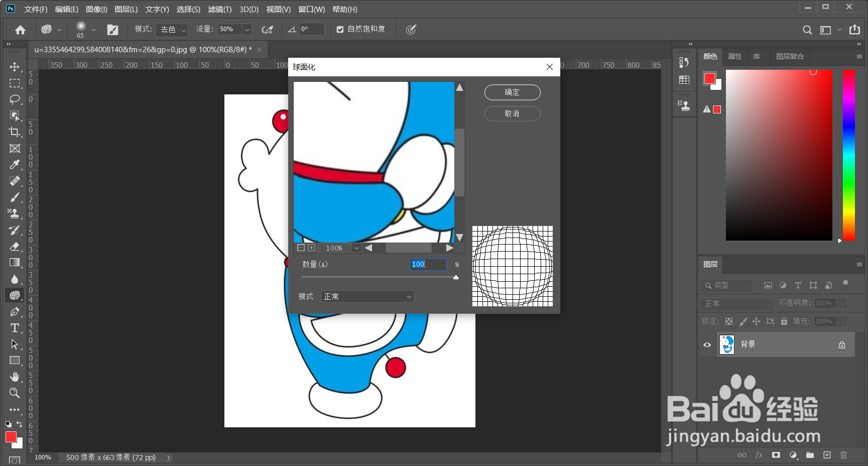Select the Crop tool
This screenshot has width=868, height=466.
coord(15,132)
